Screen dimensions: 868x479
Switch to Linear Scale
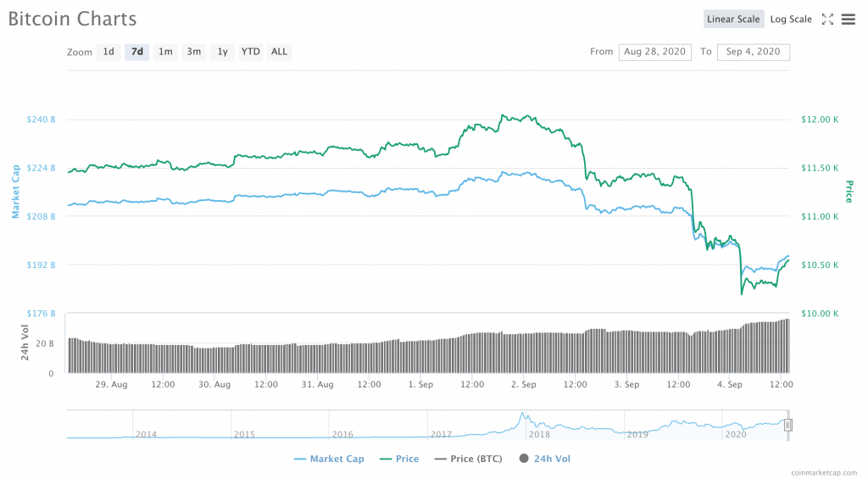[734, 19]
